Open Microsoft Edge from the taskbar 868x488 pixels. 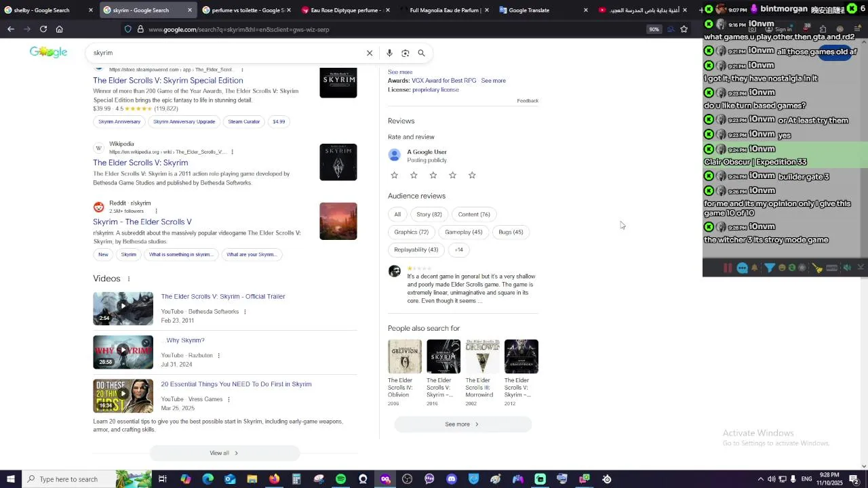(208, 479)
